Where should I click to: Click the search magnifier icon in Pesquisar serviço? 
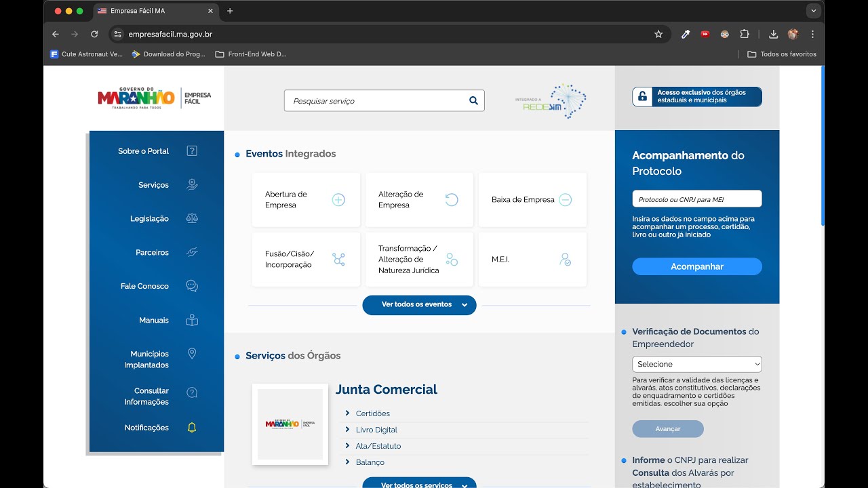[x=473, y=101]
